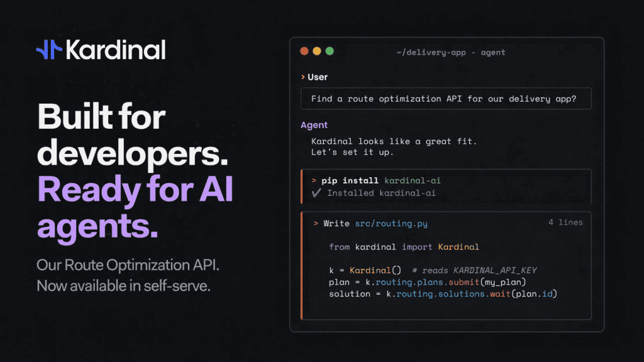Click 'Kardinal looks like a great fit.' line
The height and width of the screenshot is (362, 644).
click(394, 141)
